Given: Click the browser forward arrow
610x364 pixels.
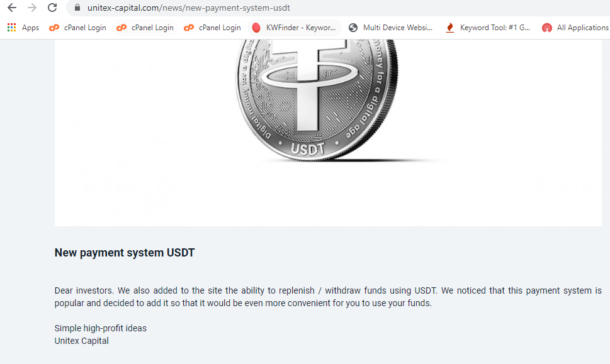Looking at the screenshot, I should click(32, 8).
